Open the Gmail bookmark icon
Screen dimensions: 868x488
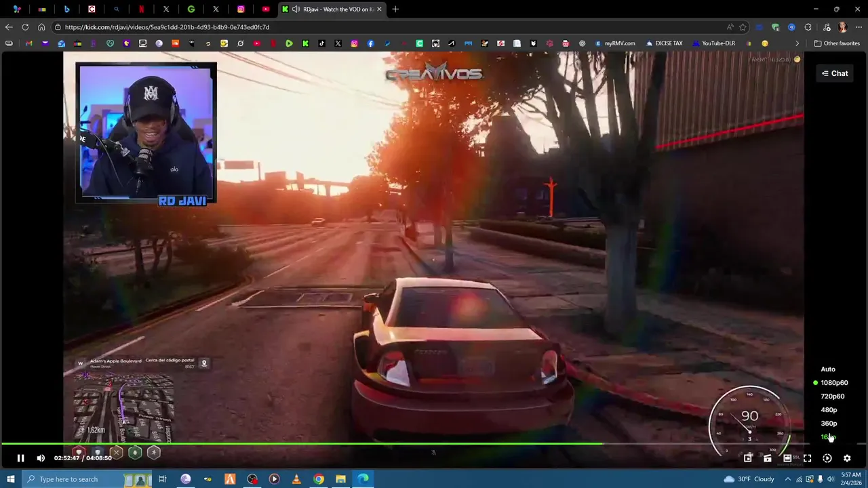[x=28, y=43]
